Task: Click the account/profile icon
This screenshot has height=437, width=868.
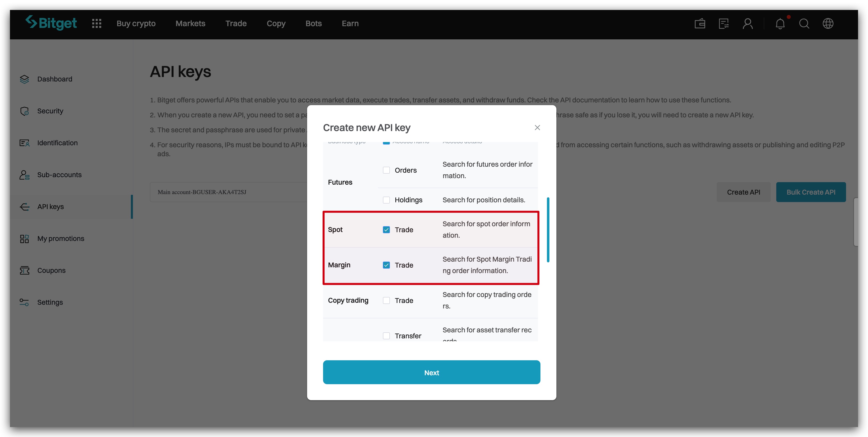Action: pyautogui.click(x=747, y=23)
